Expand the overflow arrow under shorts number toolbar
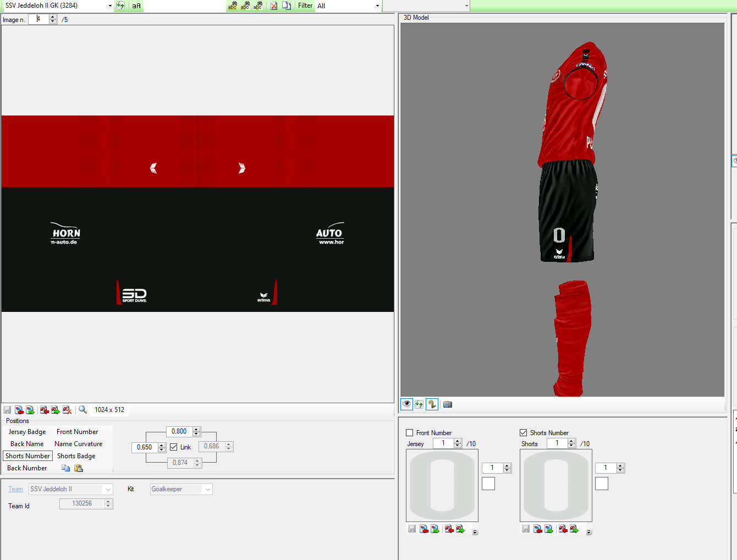The image size is (737, 560). [x=589, y=532]
